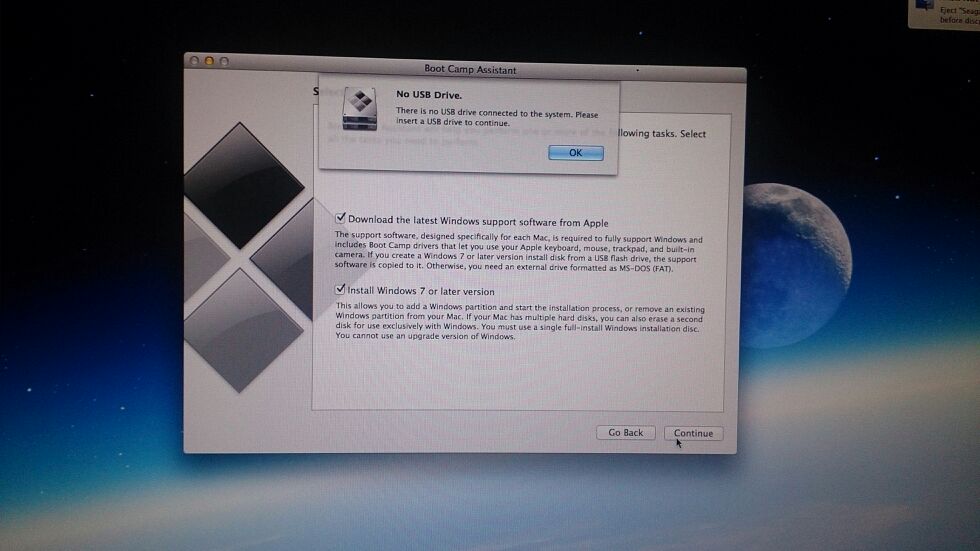Screen dimensions: 980x551
Task: Uncheck Download the latest Windows support software
Action: 340,218
